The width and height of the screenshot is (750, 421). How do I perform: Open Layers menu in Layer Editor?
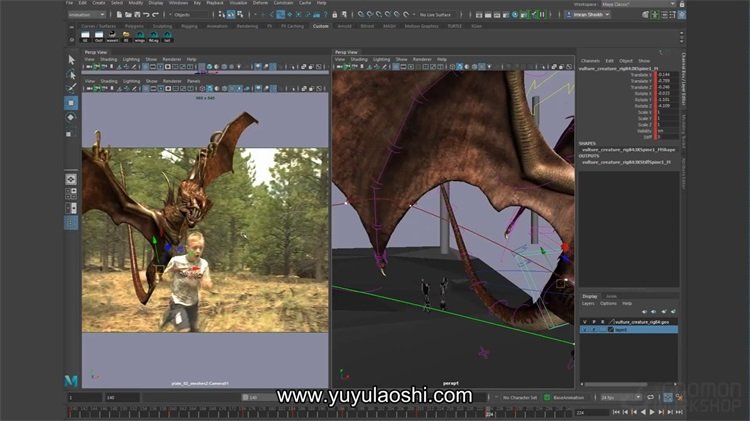point(588,303)
